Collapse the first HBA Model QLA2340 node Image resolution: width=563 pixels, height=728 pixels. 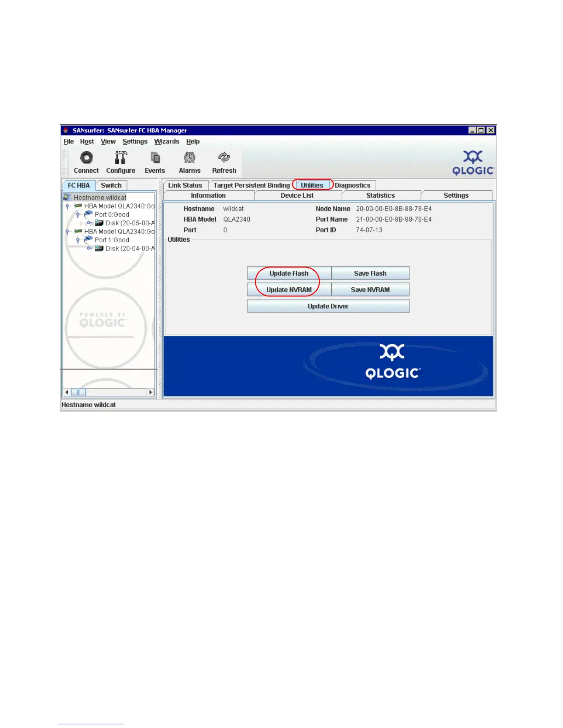pos(68,206)
